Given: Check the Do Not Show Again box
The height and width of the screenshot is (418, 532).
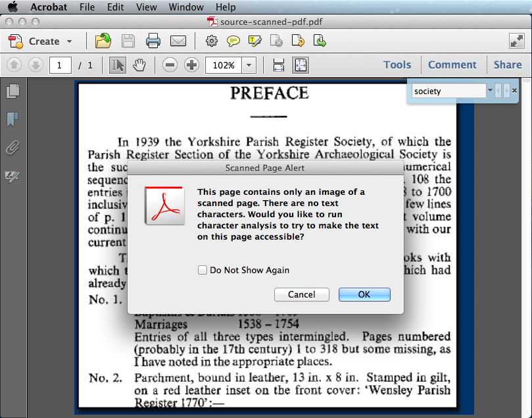Looking at the screenshot, I should click(203, 269).
